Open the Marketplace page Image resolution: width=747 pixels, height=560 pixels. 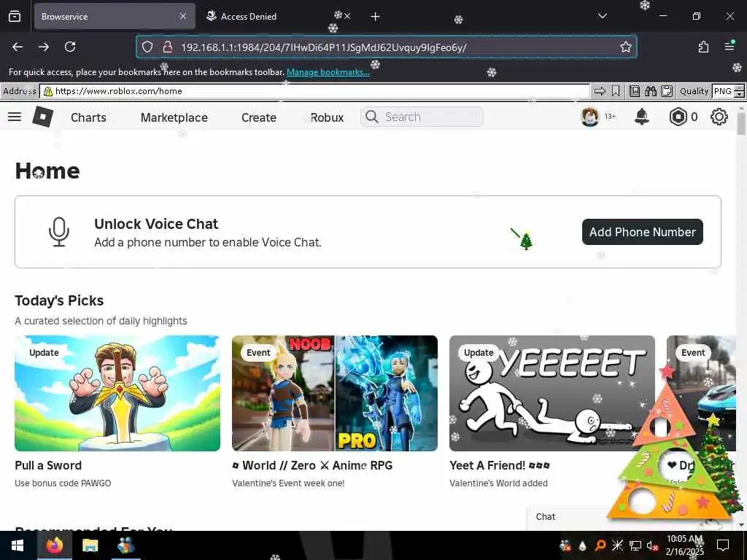point(174,117)
